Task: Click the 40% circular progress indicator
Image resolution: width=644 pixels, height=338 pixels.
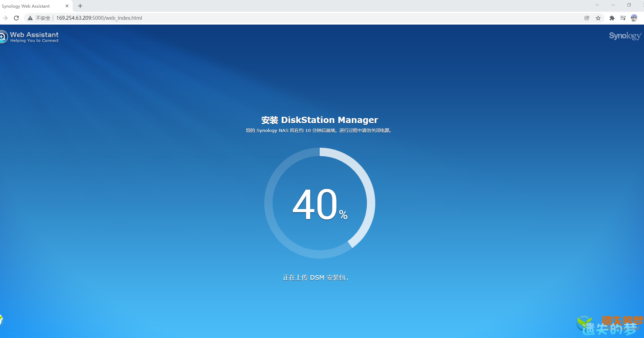Action: click(320, 203)
